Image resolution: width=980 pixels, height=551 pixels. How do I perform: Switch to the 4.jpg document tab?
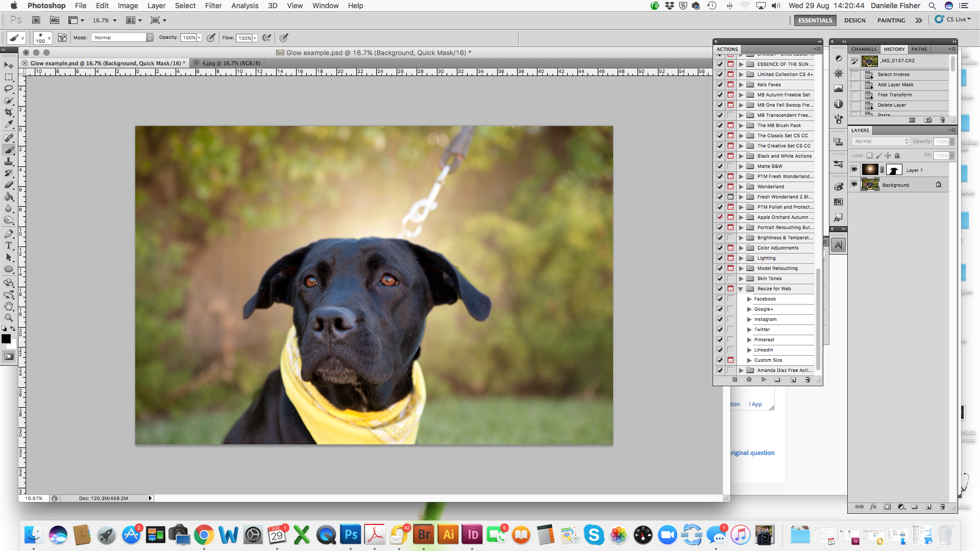231,63
